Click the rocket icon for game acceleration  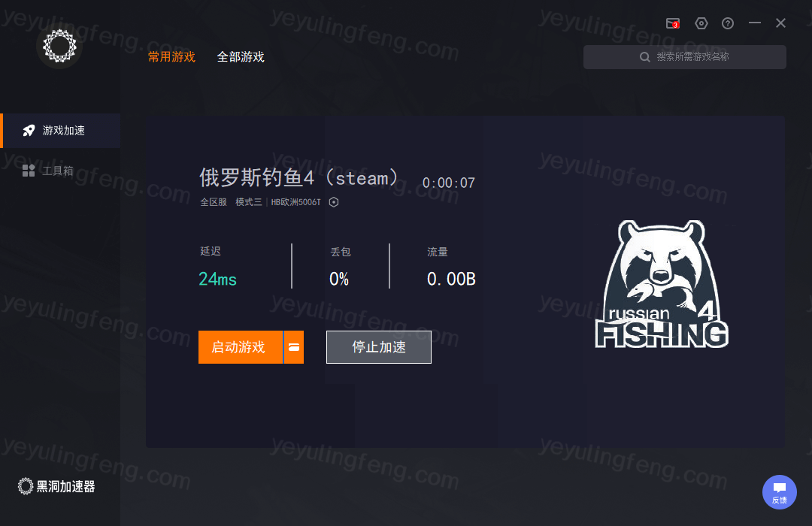pos(29,131)
